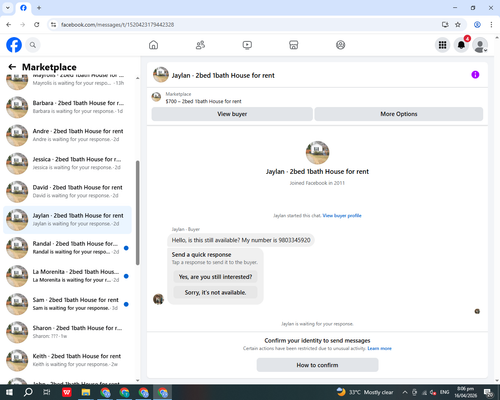500x400 pixels.
Task: Open Task View in taskbar
Action: [47, 392]
